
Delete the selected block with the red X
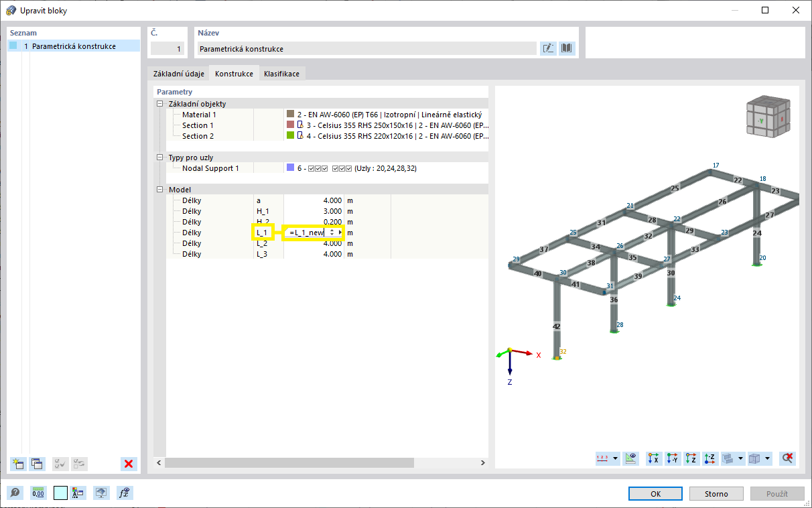tap(129, 463)
